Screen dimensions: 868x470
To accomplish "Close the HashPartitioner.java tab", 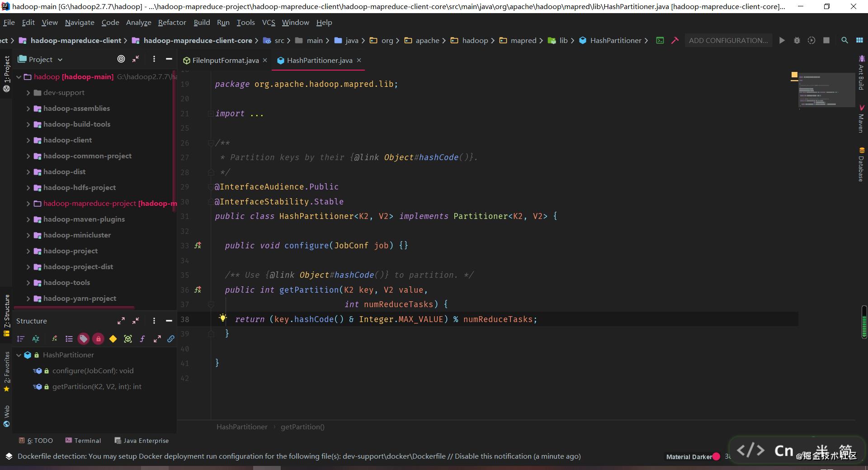I will pyautogui.click(x=359, y=60).
